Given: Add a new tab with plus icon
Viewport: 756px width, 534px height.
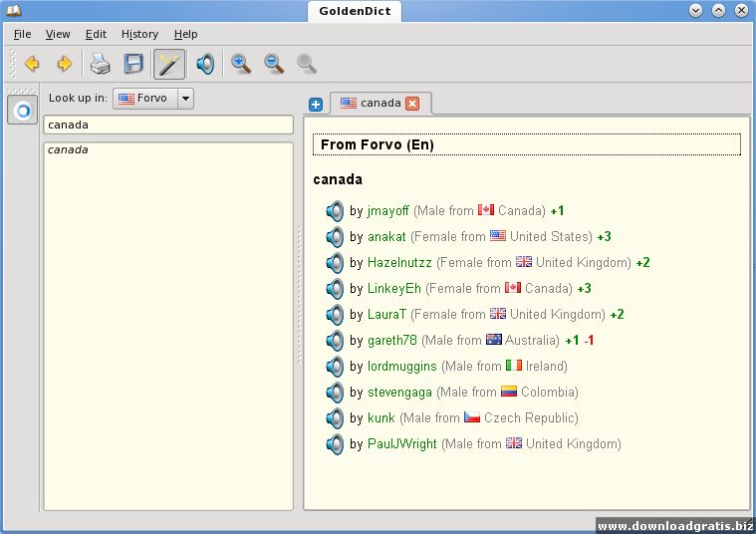Looking at the screenshot, I should click(316, 105).
